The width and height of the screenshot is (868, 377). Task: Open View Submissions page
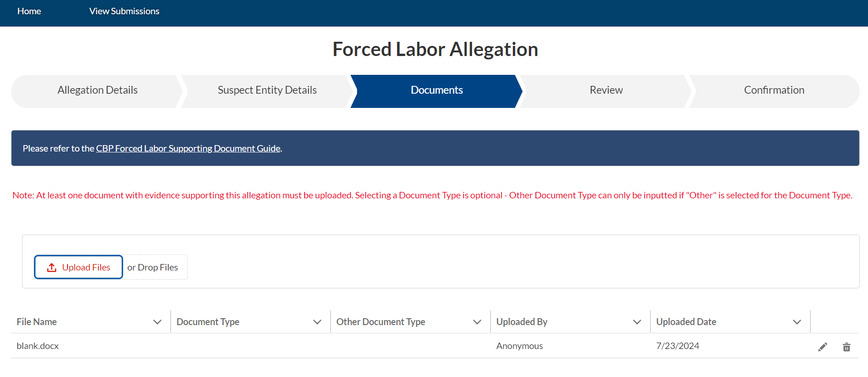(x=124, y=11)
